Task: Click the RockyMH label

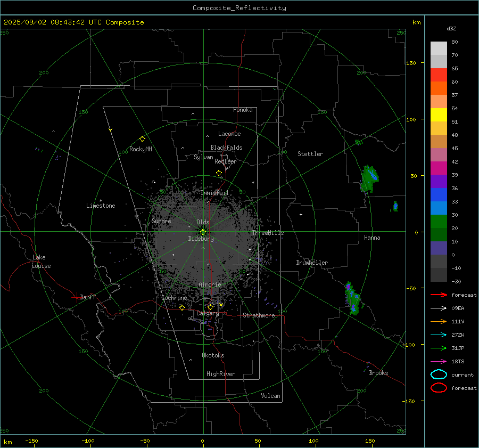Action: pos(141,149)
